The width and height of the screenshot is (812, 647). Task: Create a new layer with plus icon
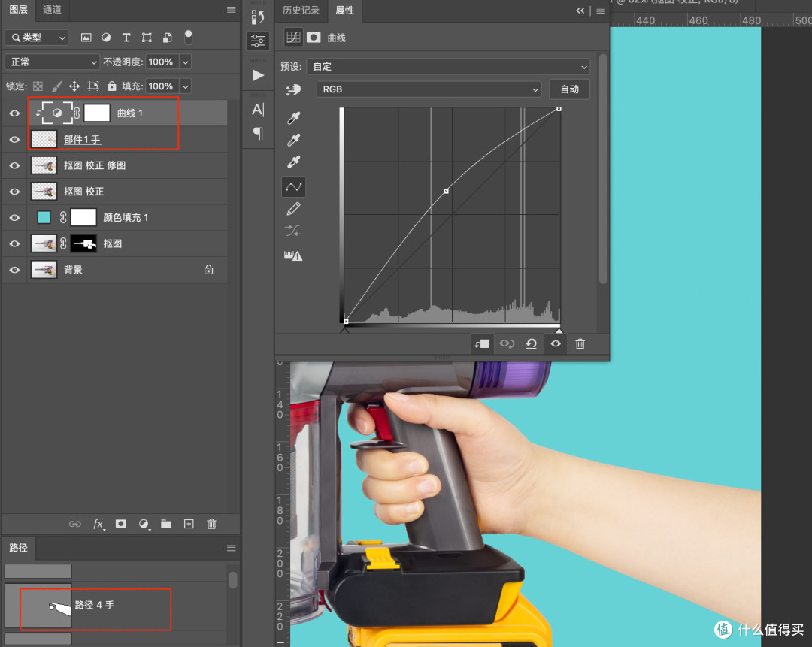coord(189,524)
